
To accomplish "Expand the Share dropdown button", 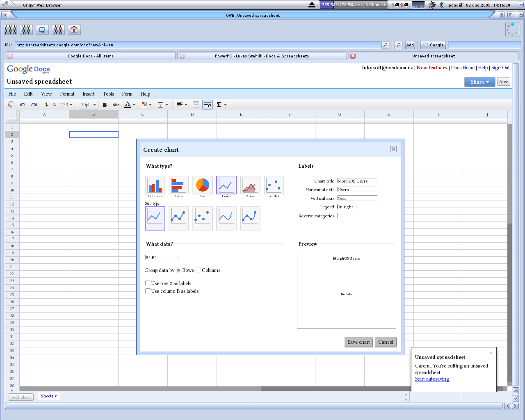I will click(479, 82).
